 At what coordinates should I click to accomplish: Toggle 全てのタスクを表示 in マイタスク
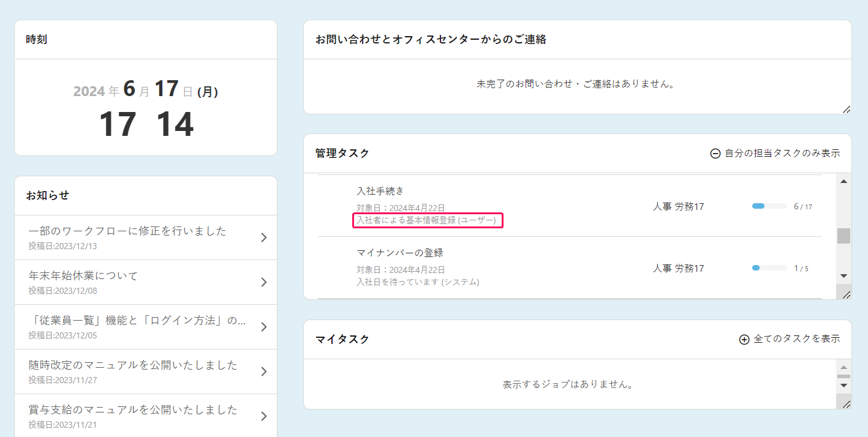click(x=790, y=339)
